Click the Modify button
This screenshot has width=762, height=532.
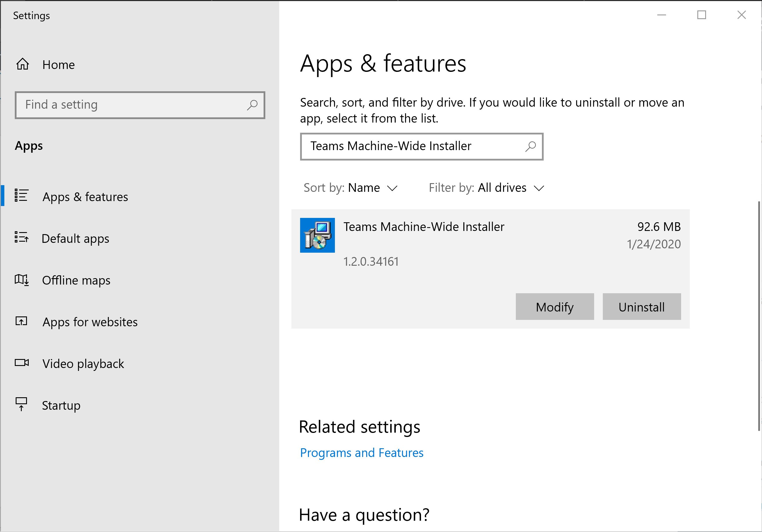point(555,307)
